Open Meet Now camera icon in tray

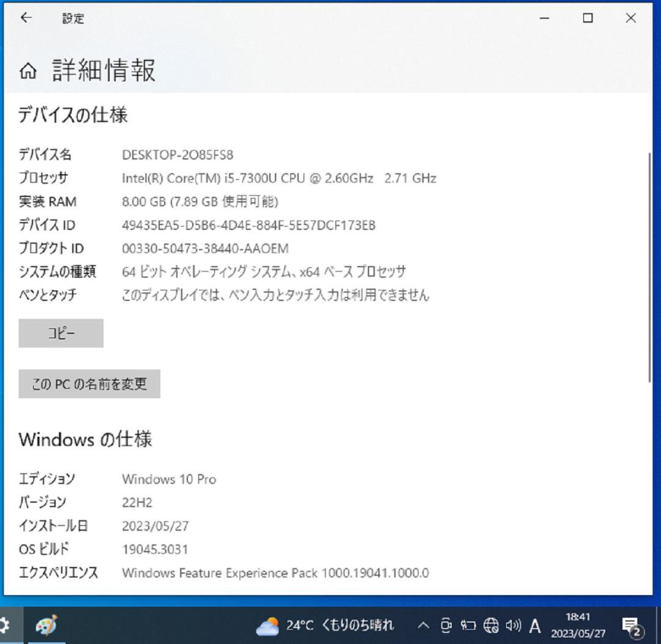coord(446,626)
